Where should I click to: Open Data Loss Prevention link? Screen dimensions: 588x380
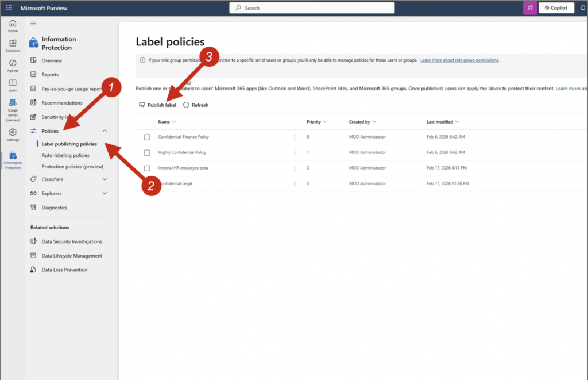[64, 270]
